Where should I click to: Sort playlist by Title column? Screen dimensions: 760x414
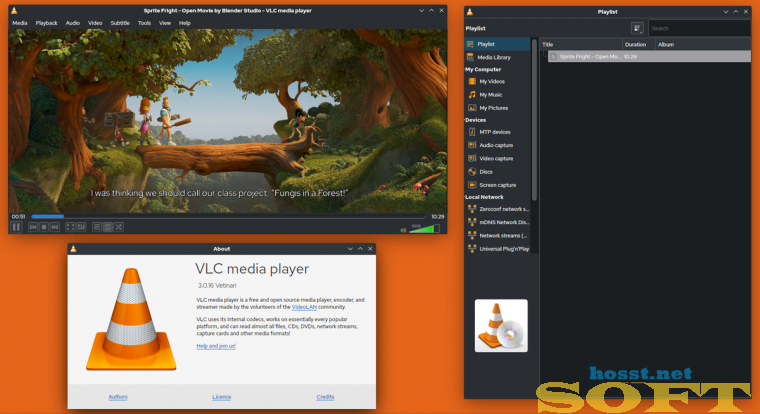point(581,44)
